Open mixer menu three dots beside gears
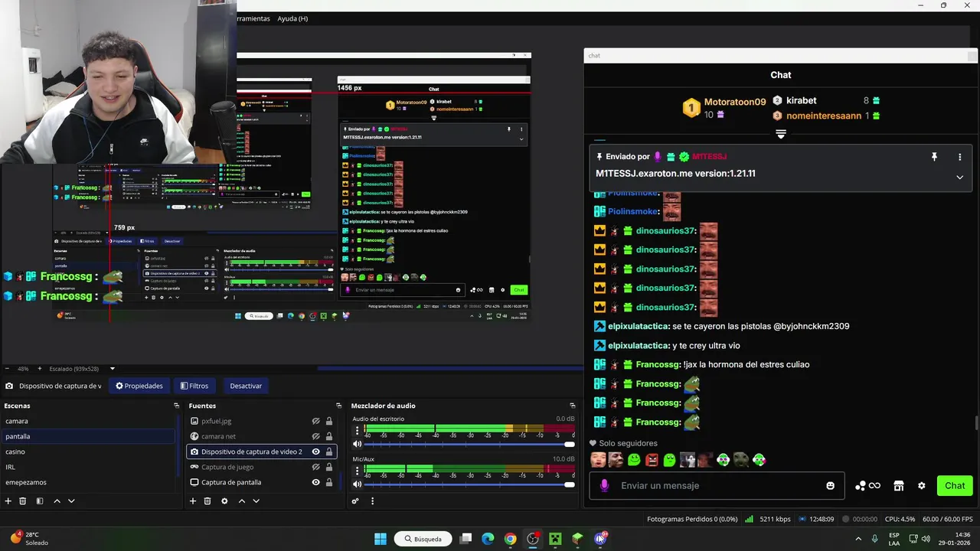Image resolution: width=980 pixels, height=551 pixels. [373, 501]
